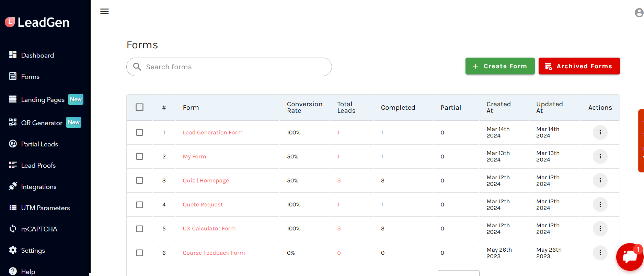View total leads for Course Feedback Form
The width and height of the screenshot is (644, 276).
pos(339,253)
